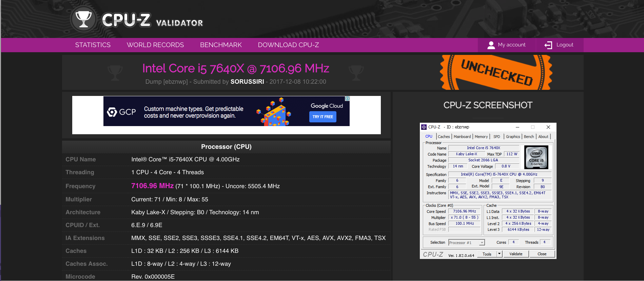
Task: Switch to the About tab
Action: coord(543,137)
